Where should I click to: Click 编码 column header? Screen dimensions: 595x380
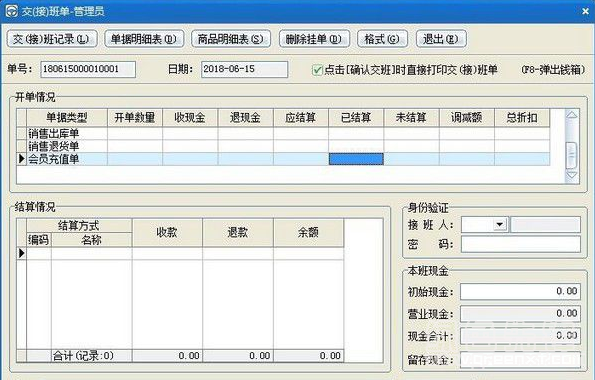click(39, 240)
